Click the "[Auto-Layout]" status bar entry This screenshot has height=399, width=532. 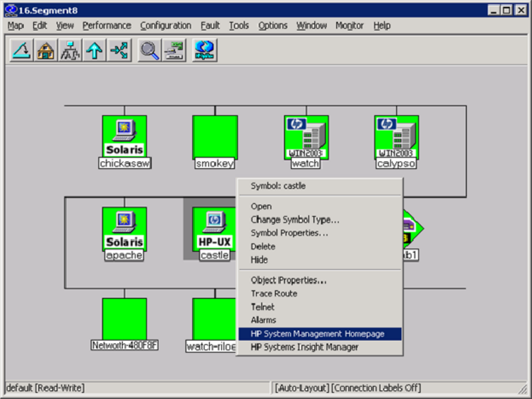[x=302, y=388]
